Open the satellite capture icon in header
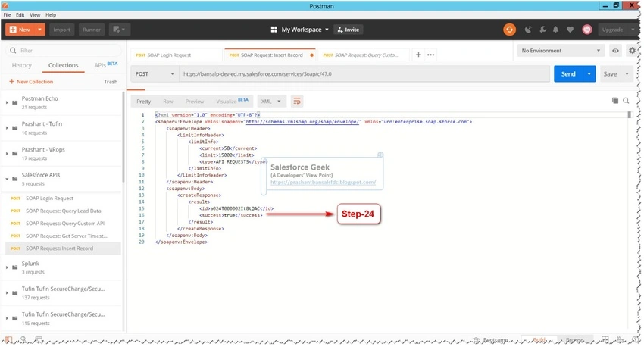Viewport: 644px width, 347px height. (528, 30)
